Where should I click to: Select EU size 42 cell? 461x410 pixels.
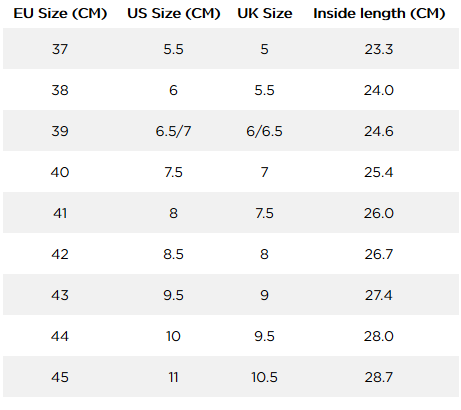(60, 254)
